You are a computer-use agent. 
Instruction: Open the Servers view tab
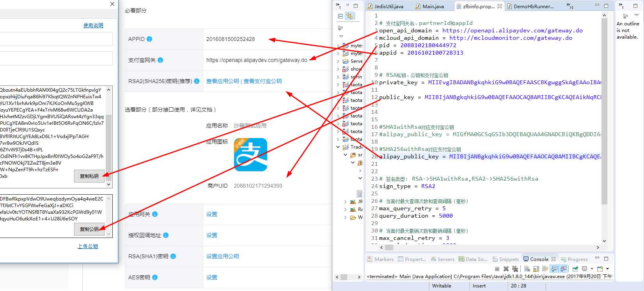(x=442, y=259)
